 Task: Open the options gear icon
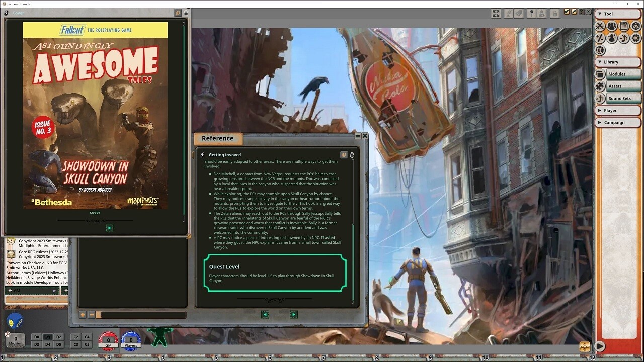(635, 38)
